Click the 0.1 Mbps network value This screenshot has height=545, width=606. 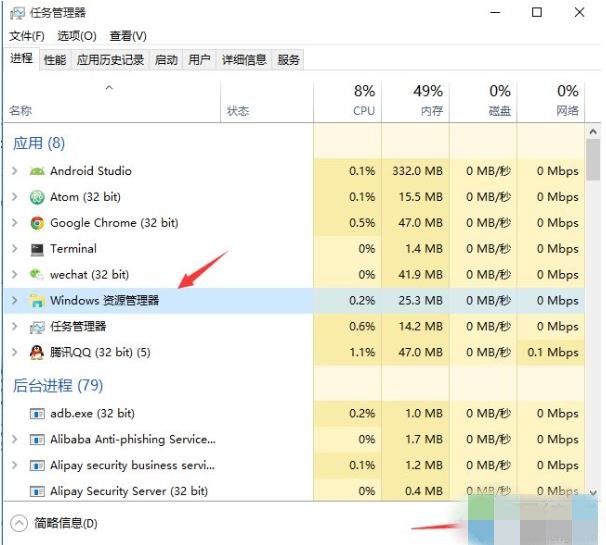point(553,353)
